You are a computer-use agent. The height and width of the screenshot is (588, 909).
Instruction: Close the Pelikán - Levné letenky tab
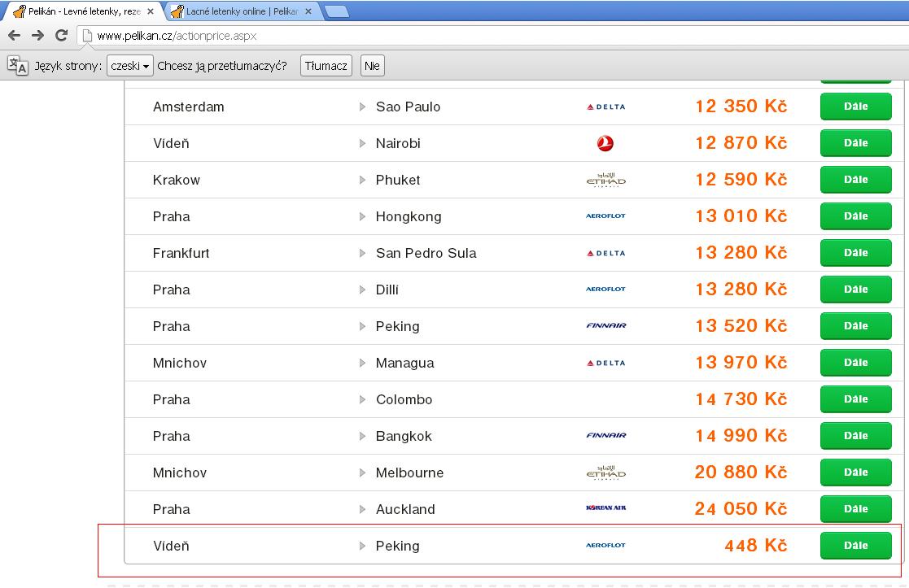pyautogui.click(x=151, y=11)
